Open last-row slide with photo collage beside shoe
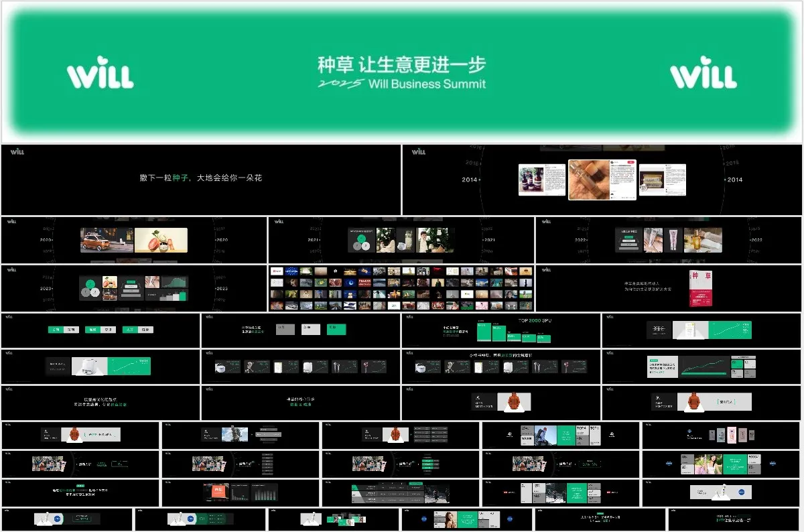 [334, 519]
